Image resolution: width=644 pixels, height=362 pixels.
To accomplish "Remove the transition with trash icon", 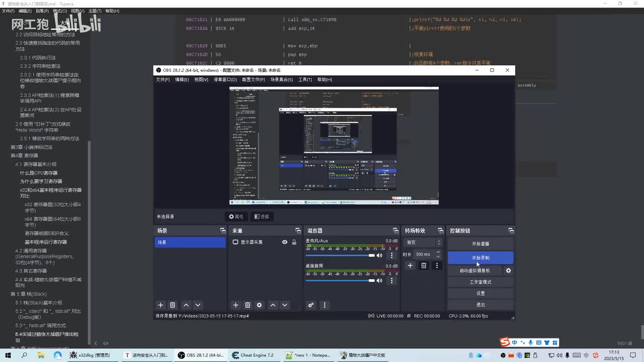I will 424,265.
